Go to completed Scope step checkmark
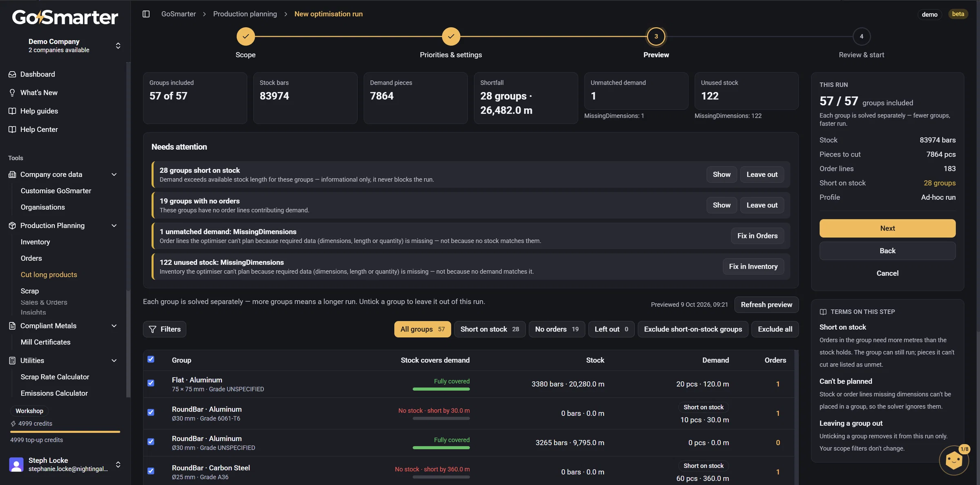Screen dimensions: 980x485 coord(245,36)
